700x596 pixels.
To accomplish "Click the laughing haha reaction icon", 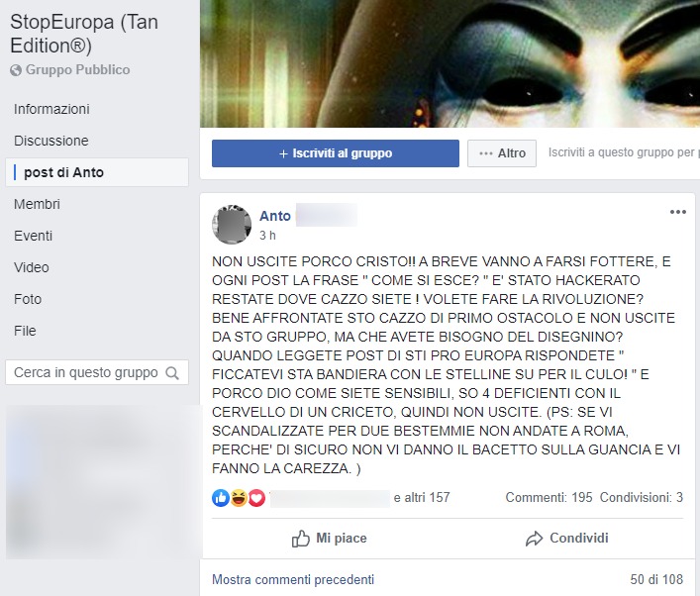I will point(239,497).
